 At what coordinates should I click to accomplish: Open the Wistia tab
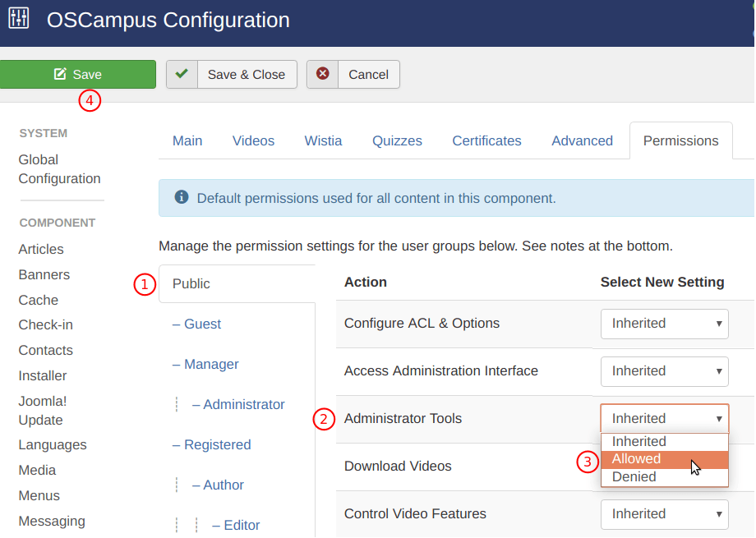pos(323,140)
